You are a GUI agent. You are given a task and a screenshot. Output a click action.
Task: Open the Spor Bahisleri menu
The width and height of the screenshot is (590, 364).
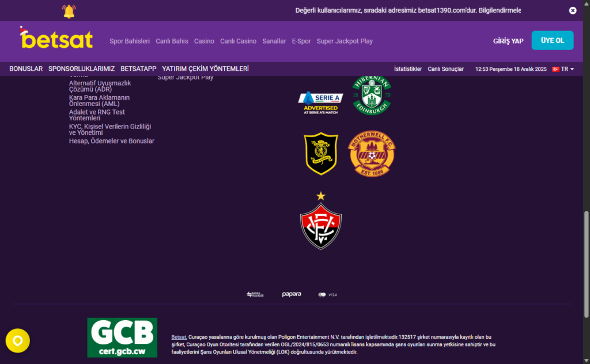tap(130, 41)
